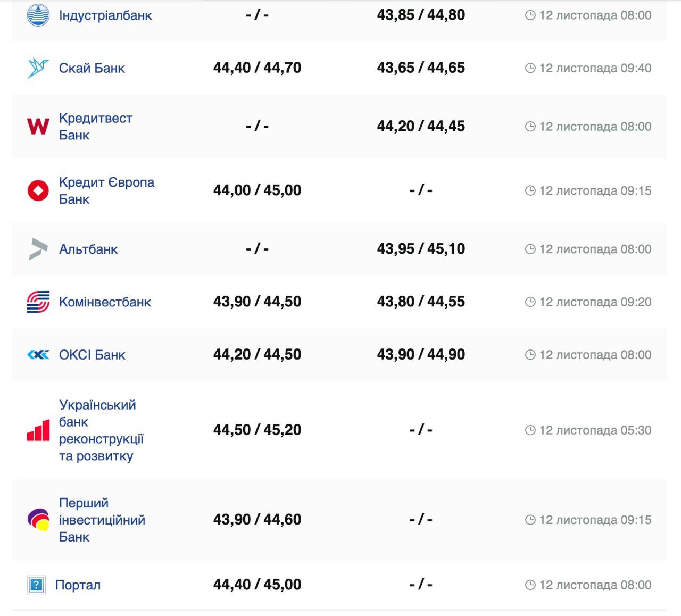Click the clock icon in Скай Банк row
Screen dimensions: 681x616
(530, 68)
